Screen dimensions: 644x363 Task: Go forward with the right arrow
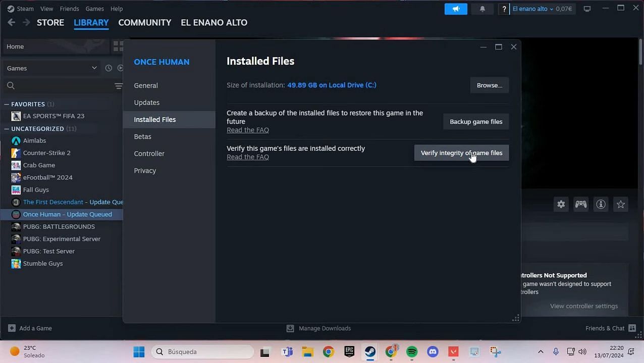pyautogui.click(x=26, y=22)
